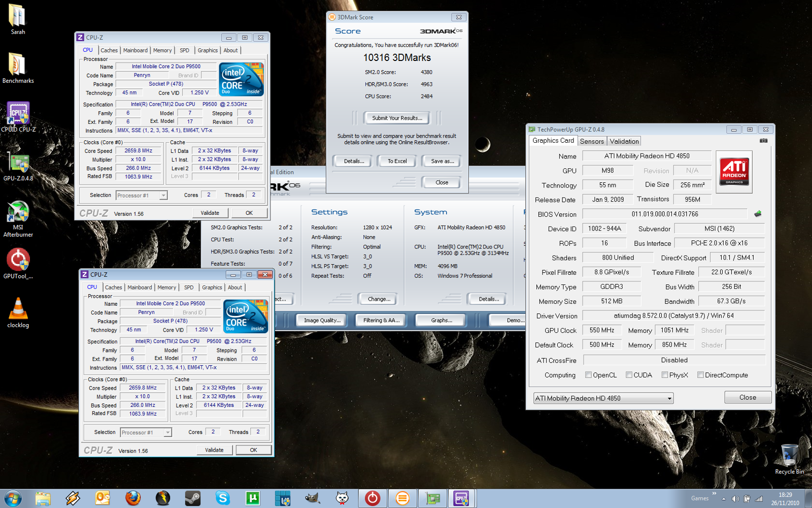Click the Driver Version field in GPU-Z
This screenshot has height=508, width=812.
coord(673,315)
